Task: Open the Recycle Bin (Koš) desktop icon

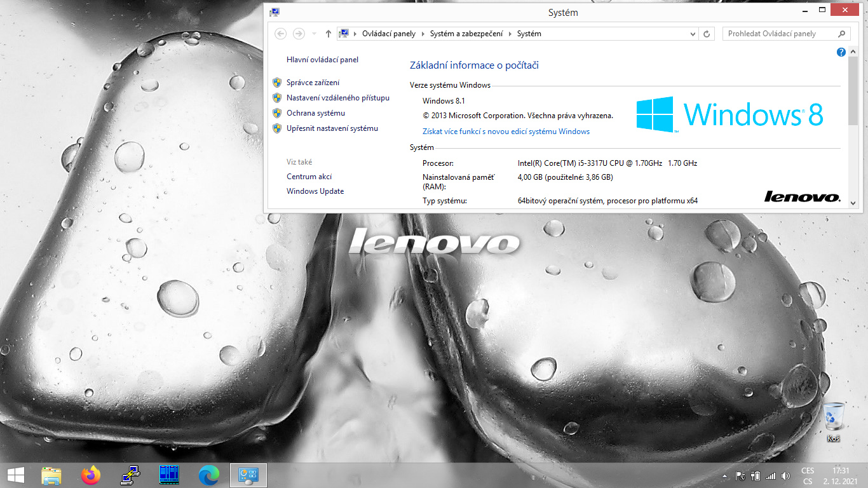Action: click(x=833, y=420)
